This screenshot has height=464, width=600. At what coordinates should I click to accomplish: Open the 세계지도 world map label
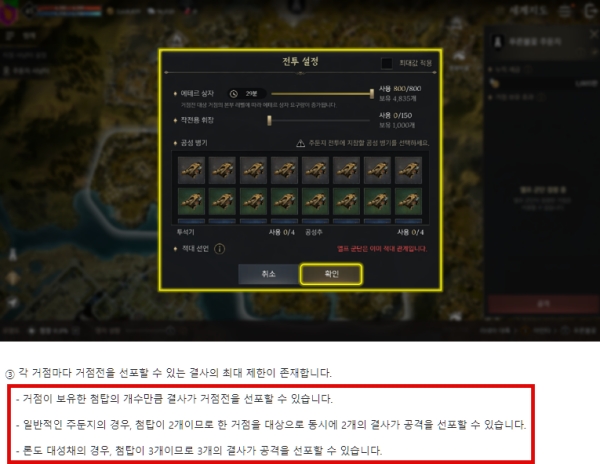click(x=527, y=11)
